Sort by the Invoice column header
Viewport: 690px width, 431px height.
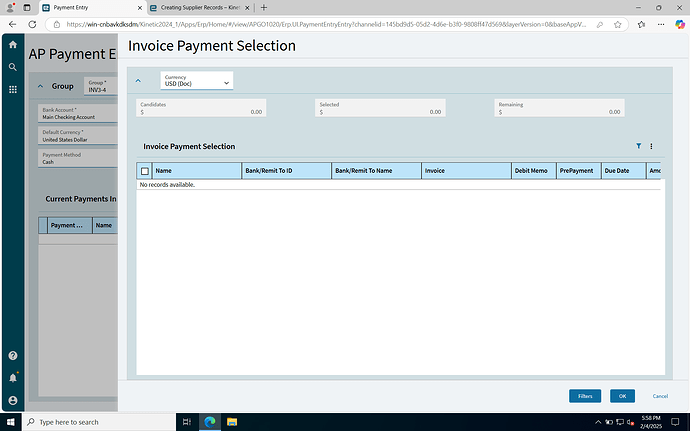pos(466,171)
